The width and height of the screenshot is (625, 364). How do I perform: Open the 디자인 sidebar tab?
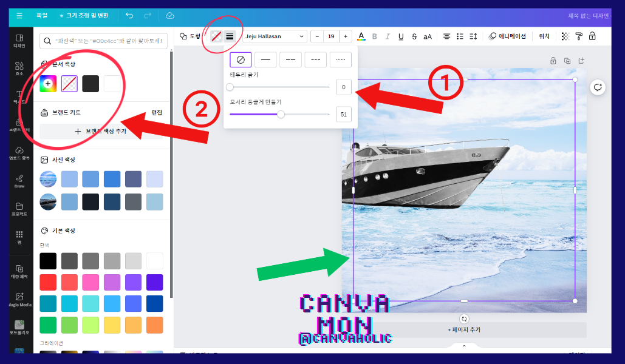click(19, 41)
